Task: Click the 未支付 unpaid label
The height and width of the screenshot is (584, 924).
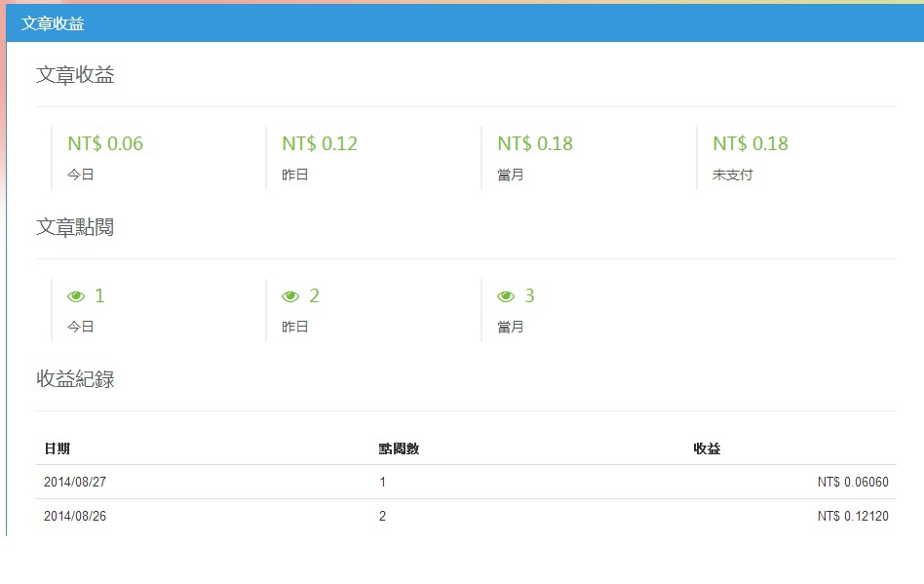Action: click(733, 175)
